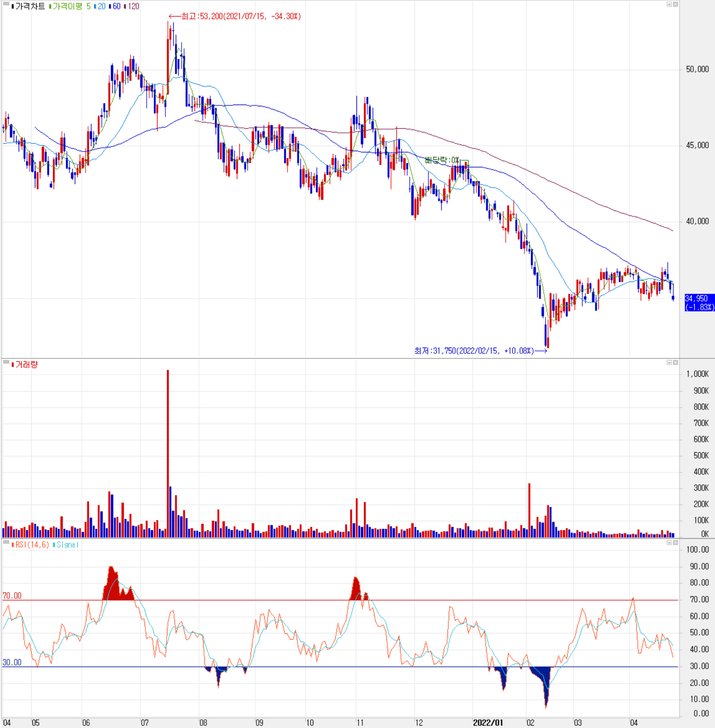Select the 가격차트 legend label

pyautogui.click(x=30, y=6)
